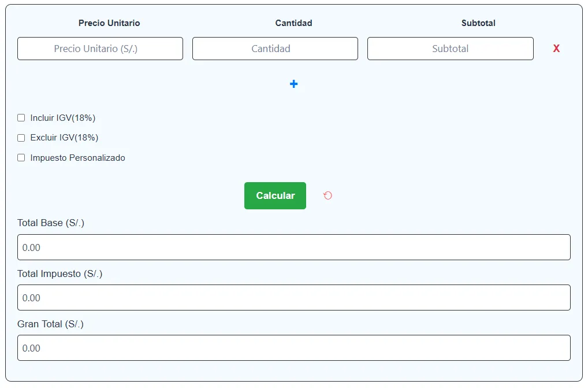Screen dimensions: 588x388
Task: Select the Subtotal input field in the row
Action: (x=450, y=49)
